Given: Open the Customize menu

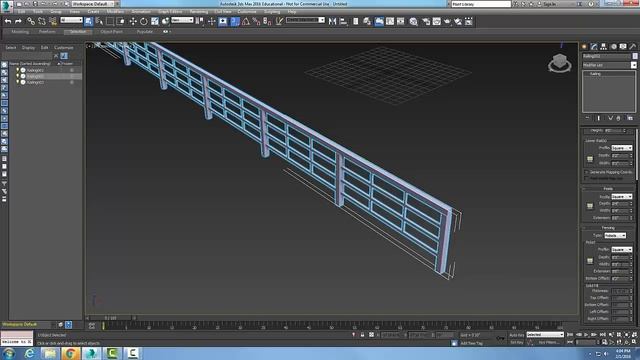Looking at the screenshot, I should [x=247, y=12].
